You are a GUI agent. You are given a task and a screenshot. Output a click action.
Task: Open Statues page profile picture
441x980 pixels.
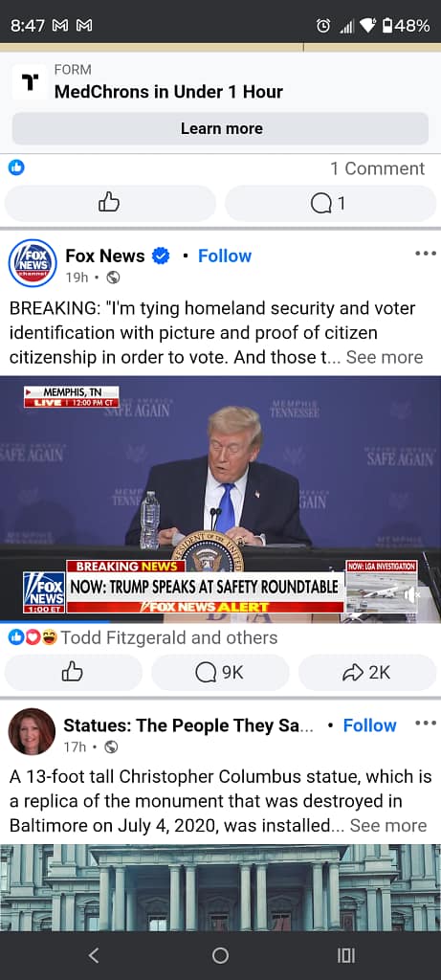[32, 732]
